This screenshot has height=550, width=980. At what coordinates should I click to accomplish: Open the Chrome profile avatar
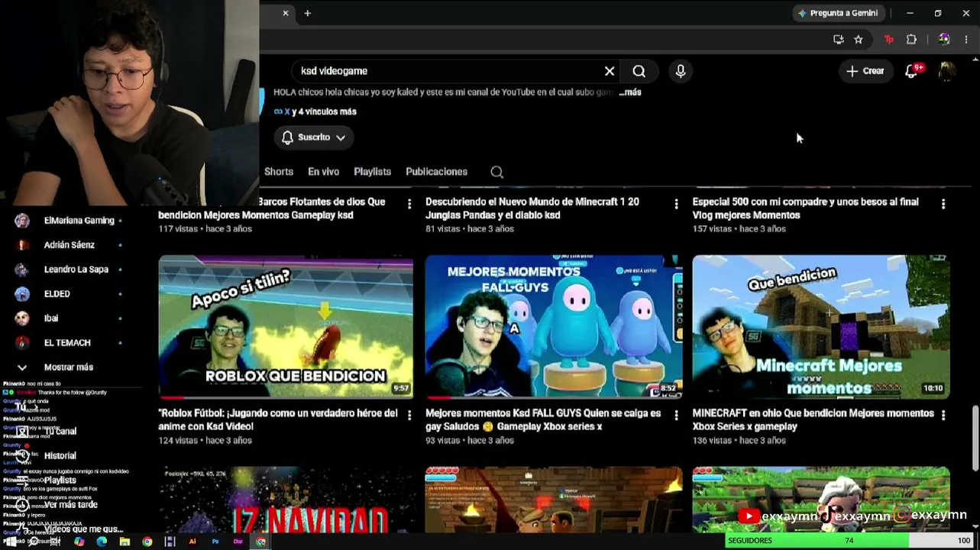point(944,40)
